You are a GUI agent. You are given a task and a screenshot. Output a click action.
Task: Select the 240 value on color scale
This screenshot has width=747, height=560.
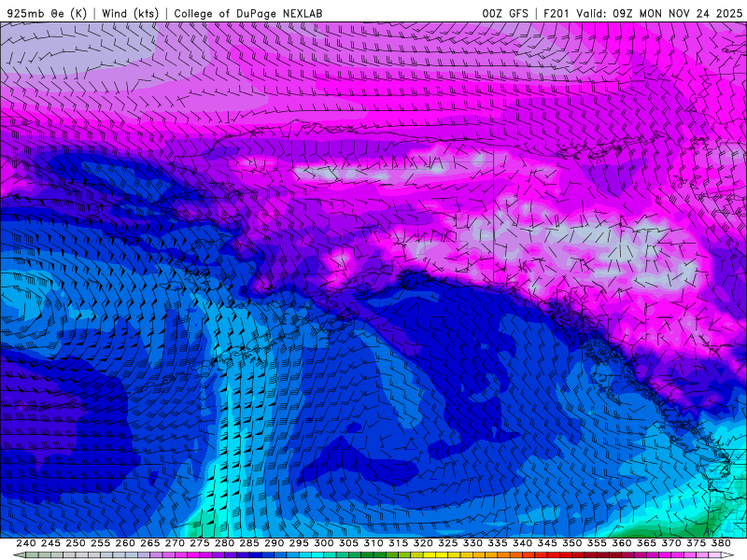(x=26, y=543)
